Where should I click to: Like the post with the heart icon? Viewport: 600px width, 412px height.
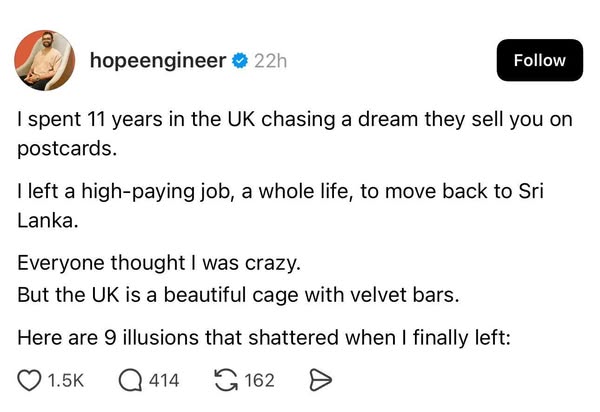tap(30, 381)
